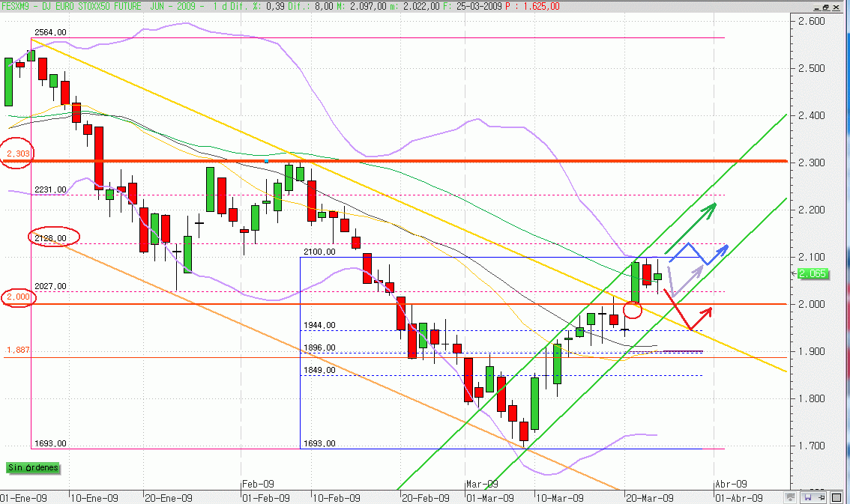Viewport: 850px width, 504px height.
Task: Click the date field 'F: 25-03-2009'
Action: (472, 7)
